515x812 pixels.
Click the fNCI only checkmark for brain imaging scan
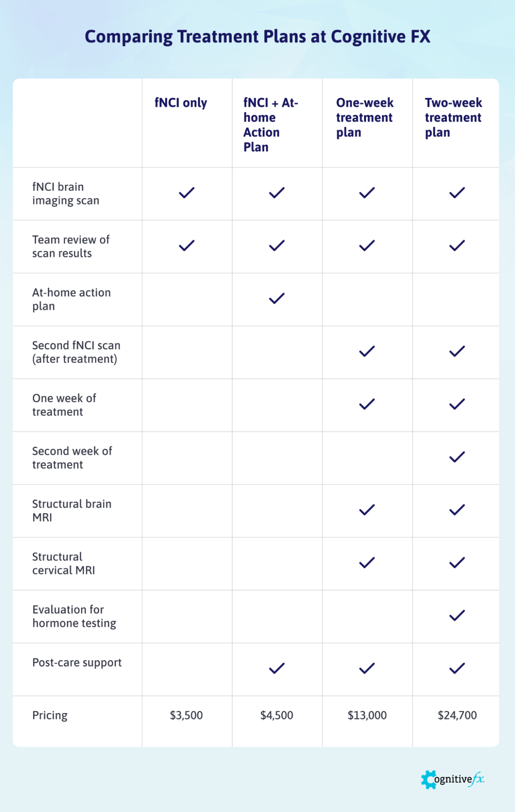click(x=187, y=193)
